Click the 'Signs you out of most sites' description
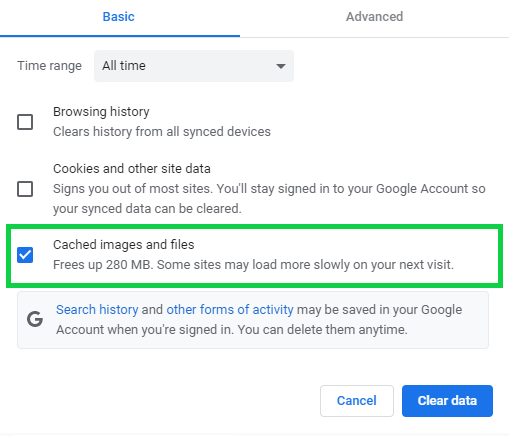This screenshot has height=436, width=509. click(269, 199)
